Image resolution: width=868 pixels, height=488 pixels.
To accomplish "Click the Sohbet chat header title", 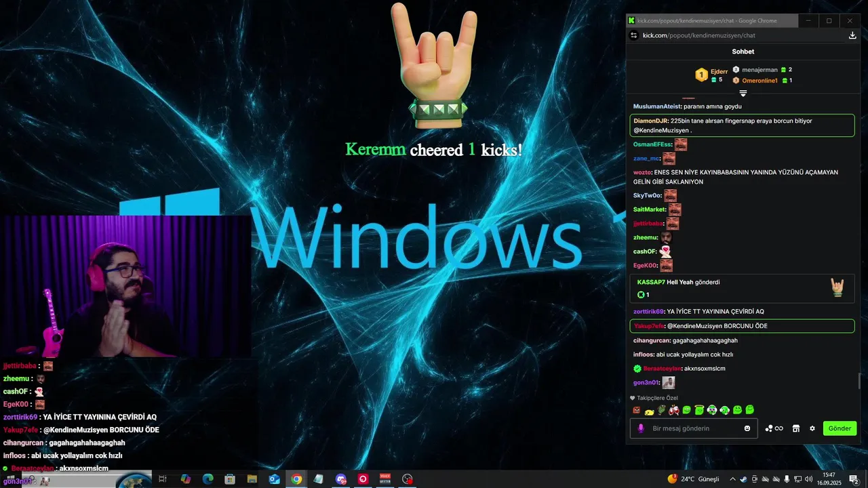I will click(743, 52).
